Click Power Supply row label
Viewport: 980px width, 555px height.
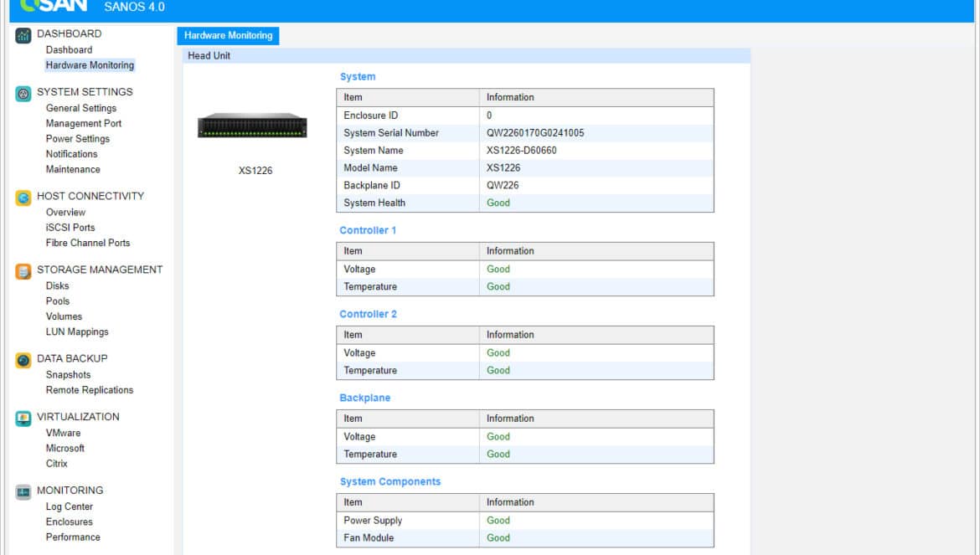point(373,521)
